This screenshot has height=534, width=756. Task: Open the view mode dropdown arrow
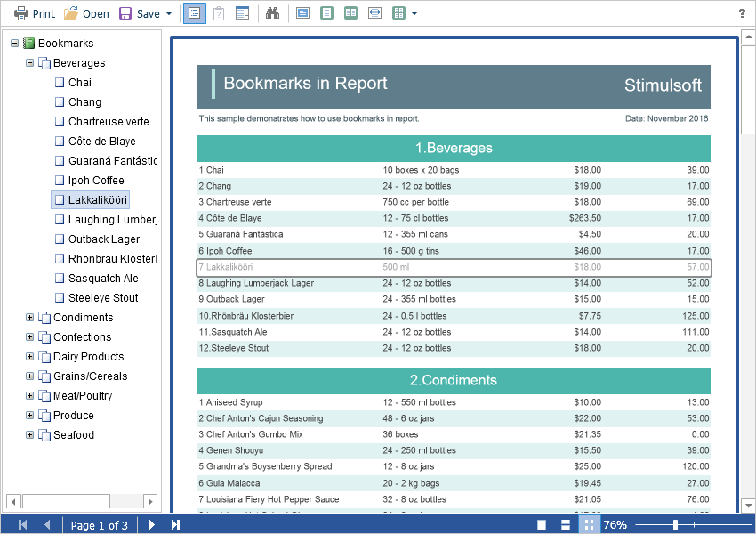coord(414,14)
